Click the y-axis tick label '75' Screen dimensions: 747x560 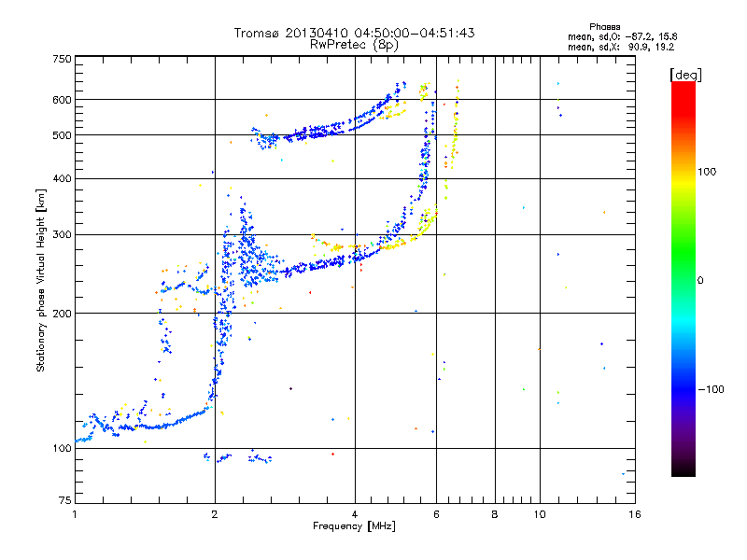click(65, 500)
